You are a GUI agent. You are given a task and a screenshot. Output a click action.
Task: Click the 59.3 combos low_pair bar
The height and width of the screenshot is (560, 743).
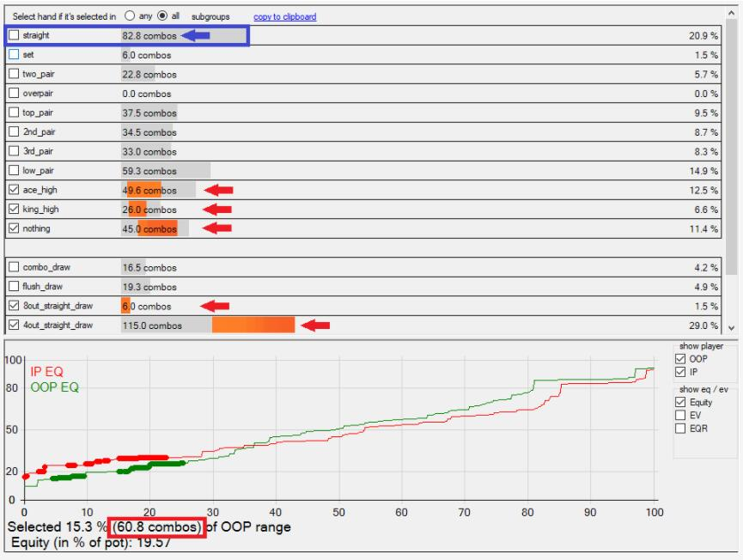[x=166, y=171]
